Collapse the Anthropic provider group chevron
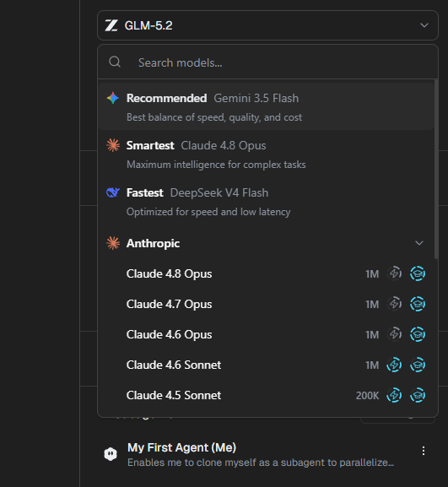This screenshot has width=448, height=487. 419,243
